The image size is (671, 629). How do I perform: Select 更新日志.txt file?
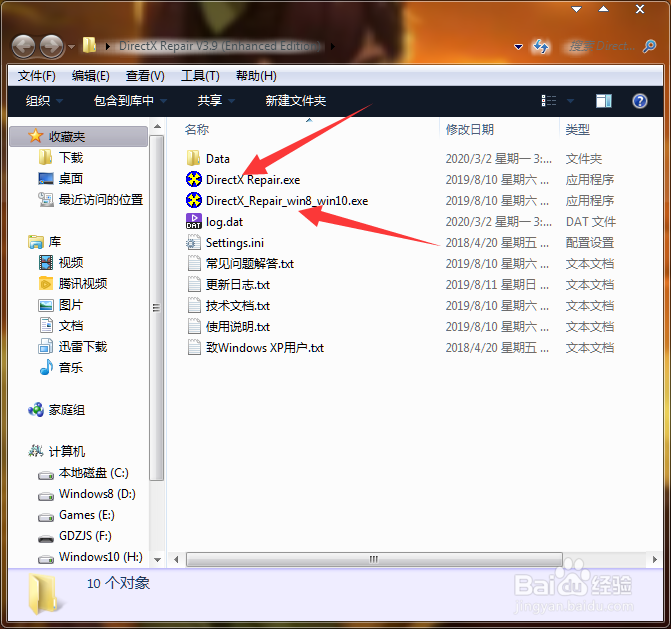pyautogui.click(x=238, y=285)
